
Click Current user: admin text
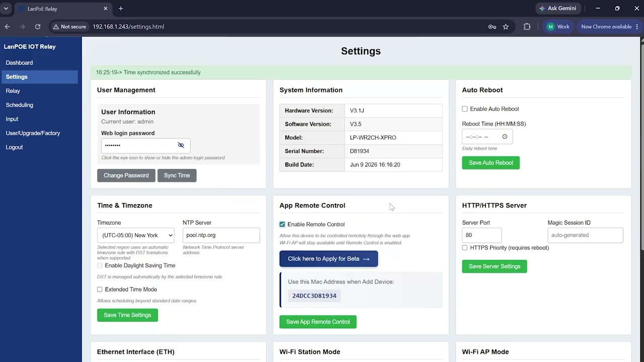(127, 122)
